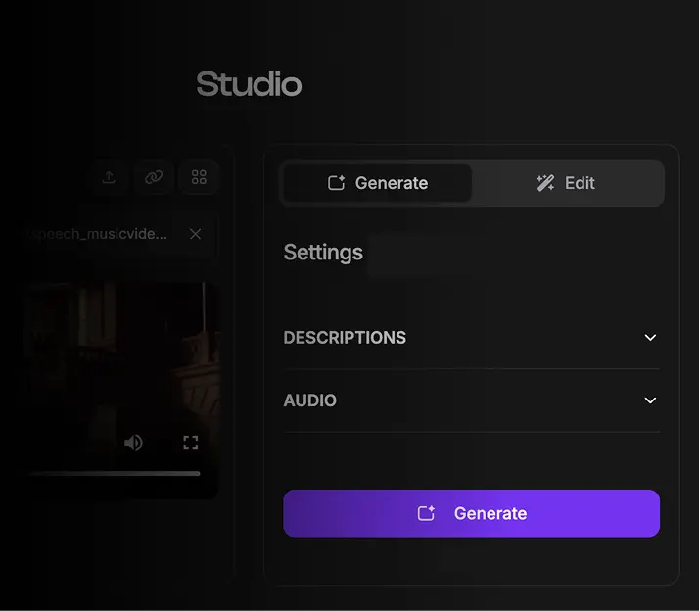Click the speech_musicvide... file name

(x=100, y=234)
